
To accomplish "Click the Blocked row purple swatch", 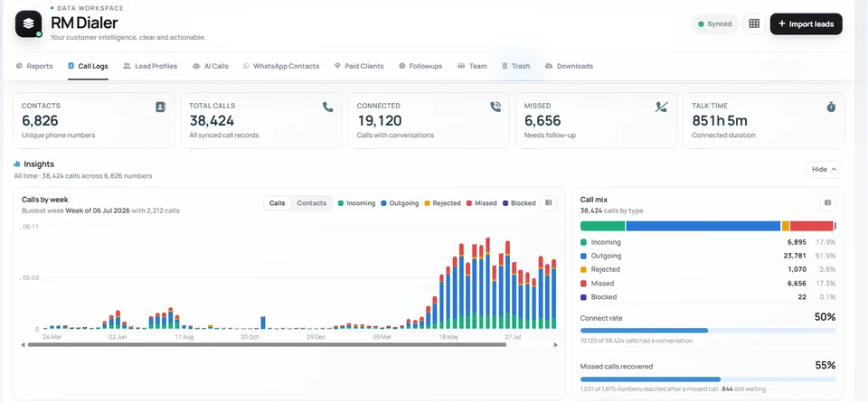I will [x=583, y=297].
